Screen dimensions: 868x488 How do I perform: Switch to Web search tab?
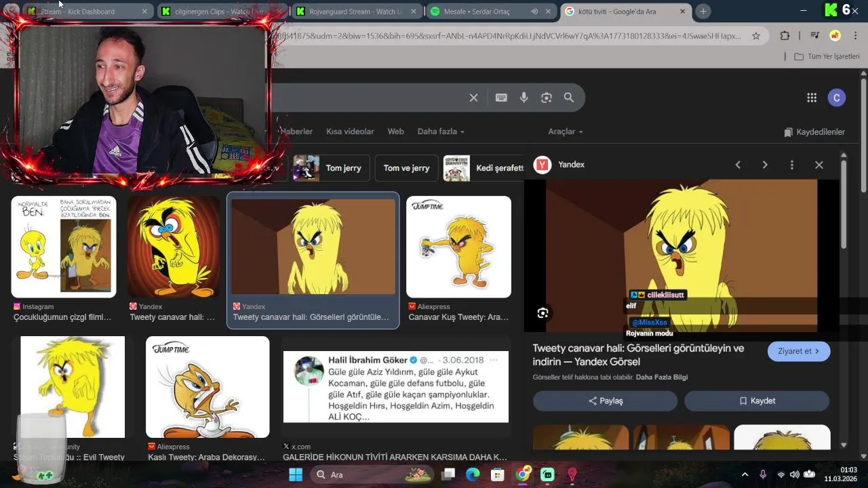(x=395, y=131)
